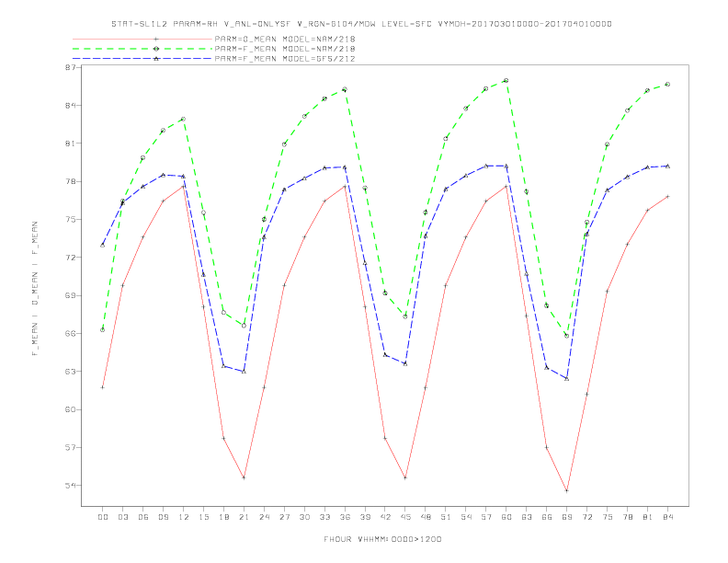The height and width of the screenshot is (563, 728).
Task: Click the blue triangle data point at hour 84
Action: coord(667,166)
